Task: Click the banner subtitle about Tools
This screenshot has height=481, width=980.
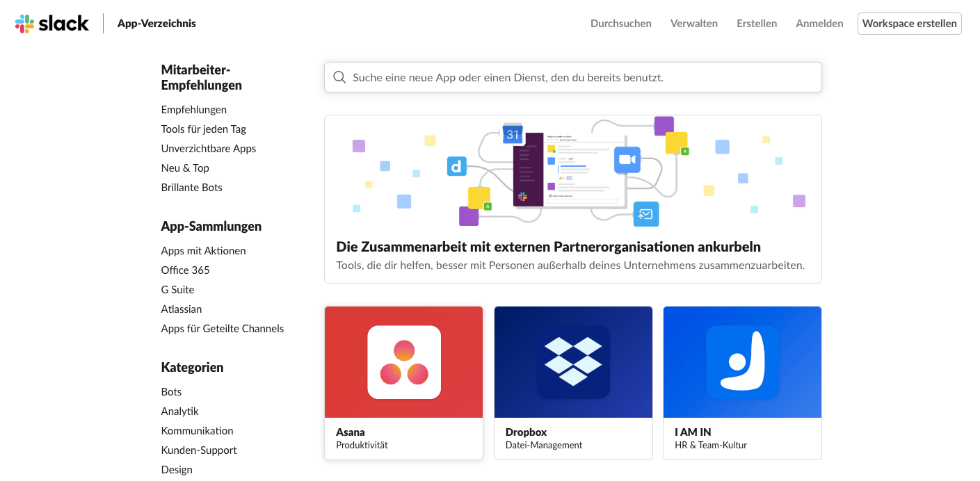Action: [570, 265]
